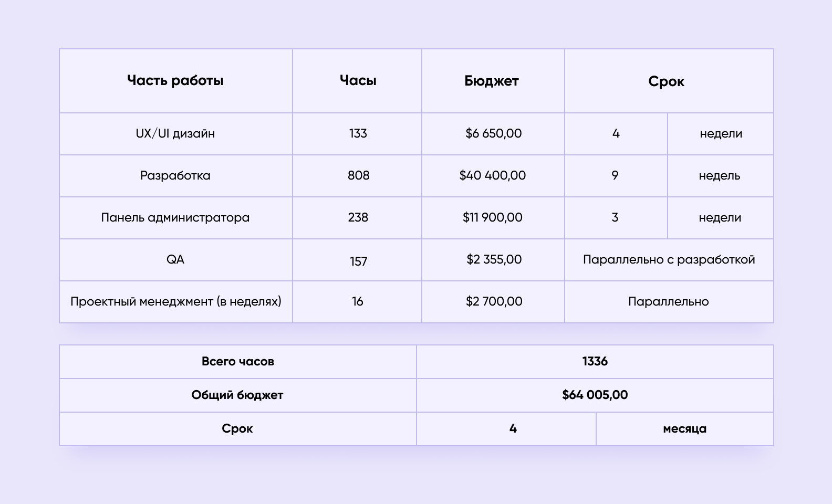Select the 'Всего часов' label cell
832x504 pixels.
click(238, 362)
